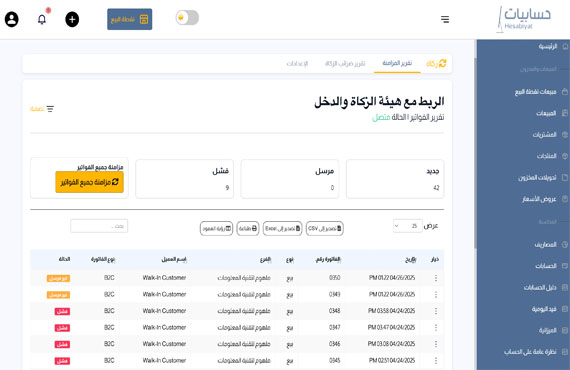Image resolution: width=570 pixels, height=370 pixels.
Task: Click the yellow مزامنة جميع الفواتير button
Action: pos(89,182)
